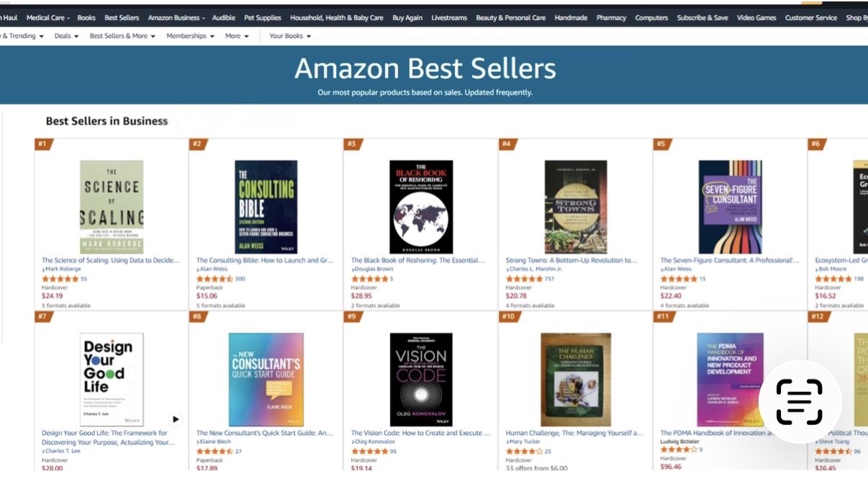Click the star rating for Strong Towns
This screenshot has height=487, width=868.
(524, 279)
